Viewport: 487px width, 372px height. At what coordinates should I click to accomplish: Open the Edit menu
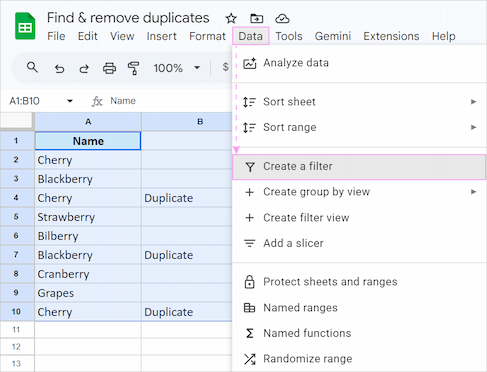click(88, 36)
